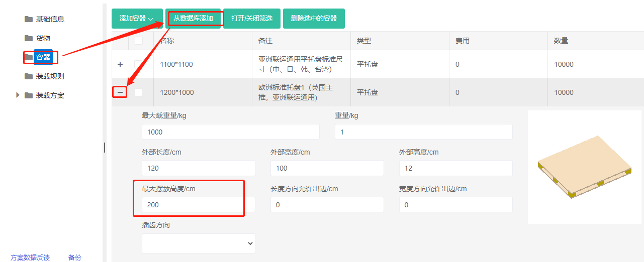Open the 插齿方向 dropdown select
Image resolution: width=644 pixels, height=262 pixels.
[199, 243]
